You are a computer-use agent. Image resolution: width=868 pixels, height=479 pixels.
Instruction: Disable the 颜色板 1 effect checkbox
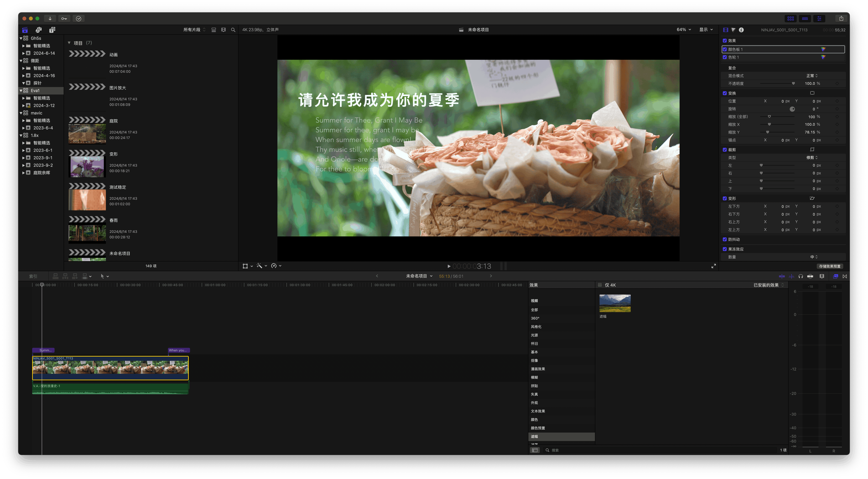tap(725, 50)
